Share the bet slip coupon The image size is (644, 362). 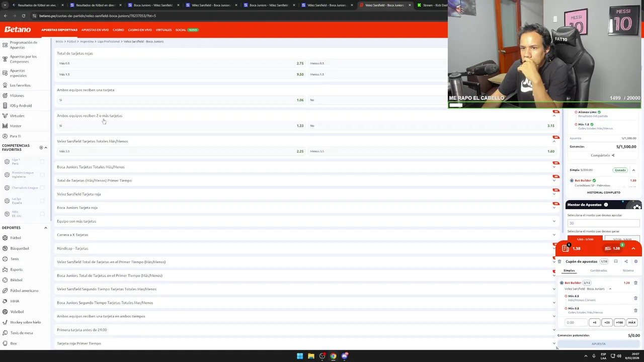point(626,261)
